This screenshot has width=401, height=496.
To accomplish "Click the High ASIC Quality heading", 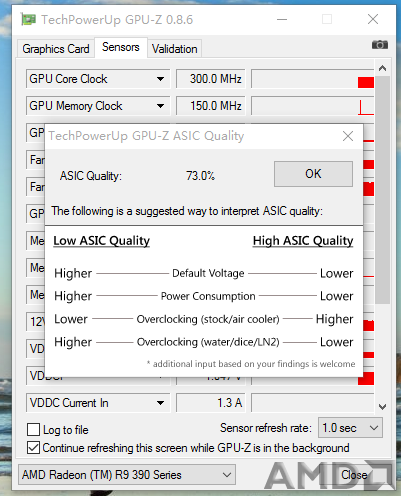I will coord(303,241).
